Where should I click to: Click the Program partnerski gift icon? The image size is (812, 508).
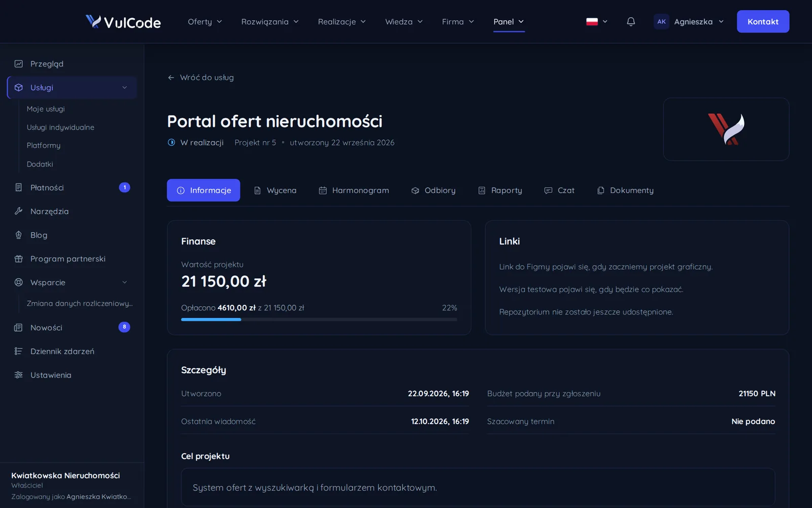pyautogui.click(x=19, y=259)
